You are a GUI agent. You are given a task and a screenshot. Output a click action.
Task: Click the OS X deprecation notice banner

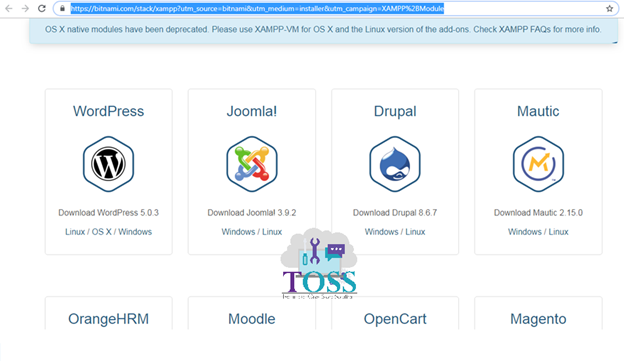[323, 30]
